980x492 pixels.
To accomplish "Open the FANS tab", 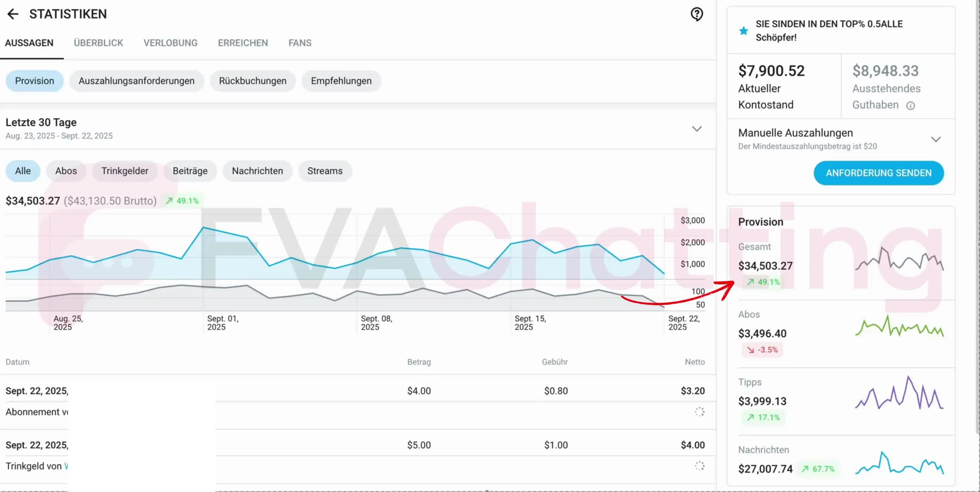I will 300,43.
